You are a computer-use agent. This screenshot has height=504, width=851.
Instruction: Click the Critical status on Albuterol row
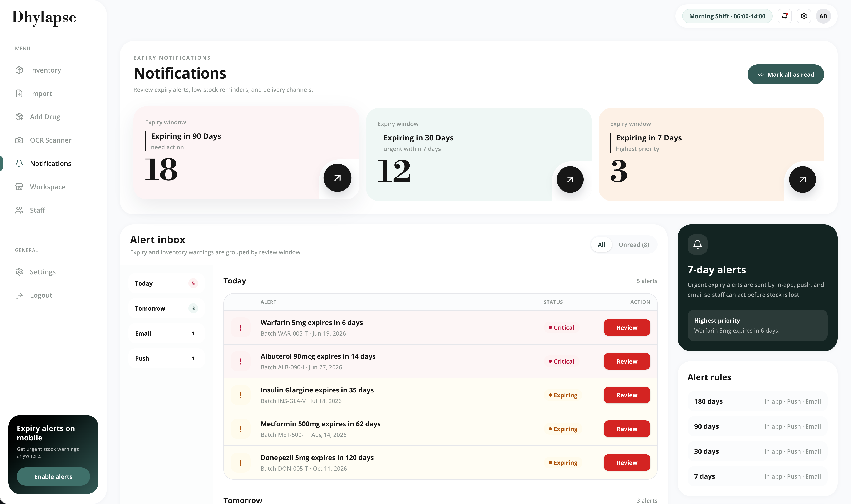(x=561, y=361)
